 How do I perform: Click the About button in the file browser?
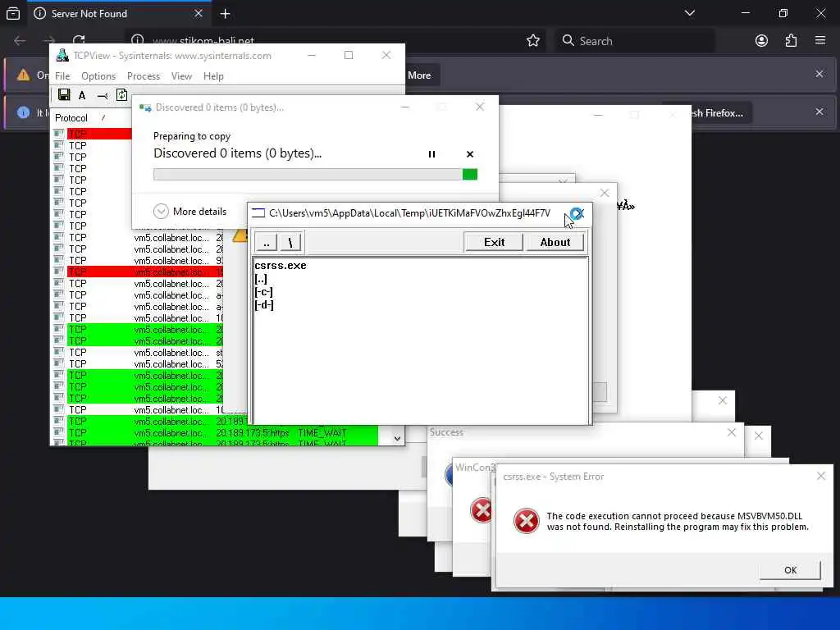555,242
